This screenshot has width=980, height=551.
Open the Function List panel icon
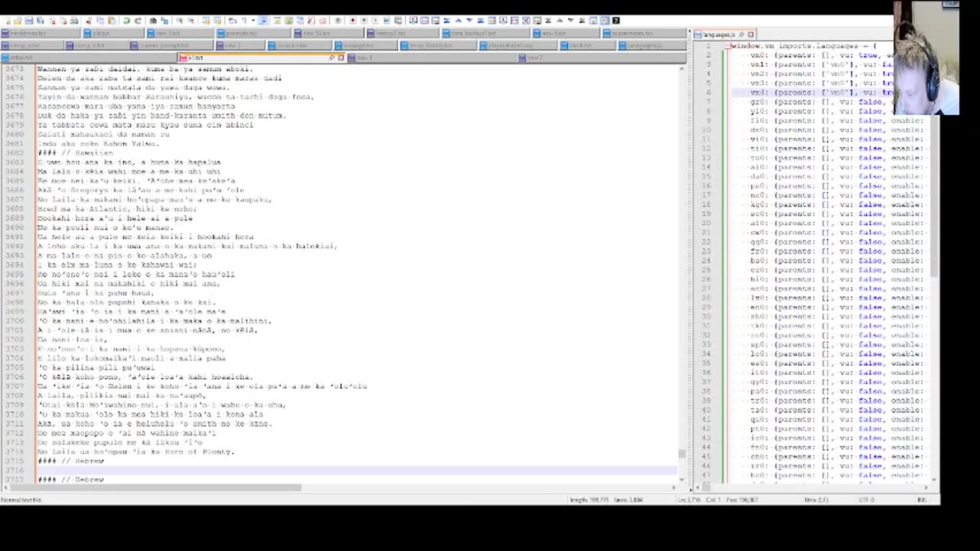tap(311, 21)
